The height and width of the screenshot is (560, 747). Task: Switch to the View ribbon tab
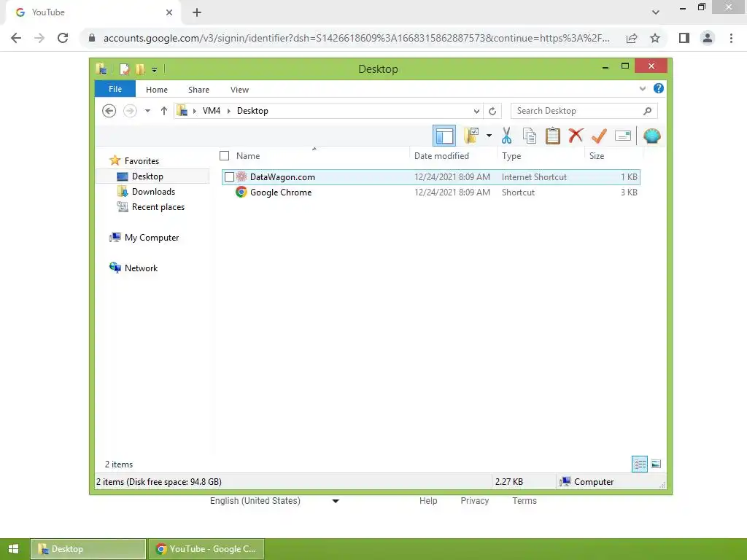click(x=239, y=90)
